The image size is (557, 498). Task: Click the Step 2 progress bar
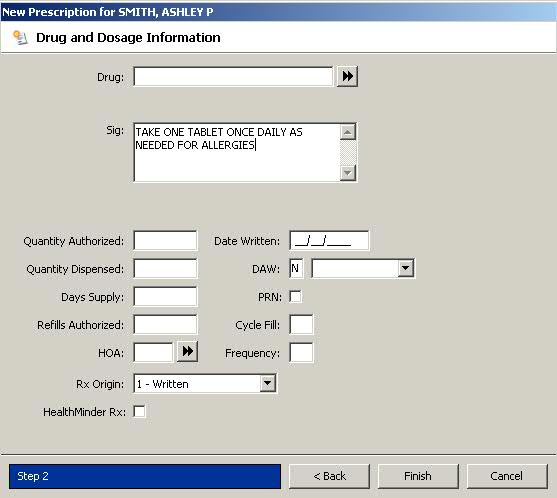click(145, 476)
